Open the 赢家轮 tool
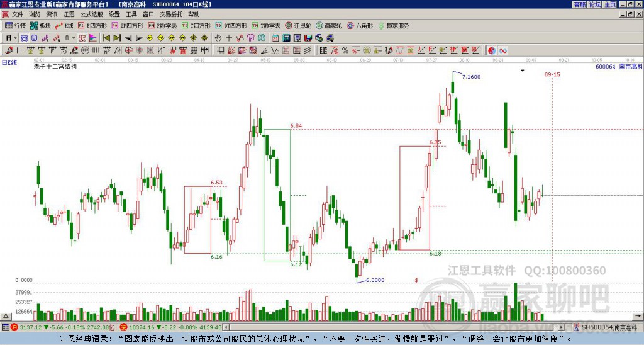The height and width of the screenshot is (345, 644). (x=329, y=25)
